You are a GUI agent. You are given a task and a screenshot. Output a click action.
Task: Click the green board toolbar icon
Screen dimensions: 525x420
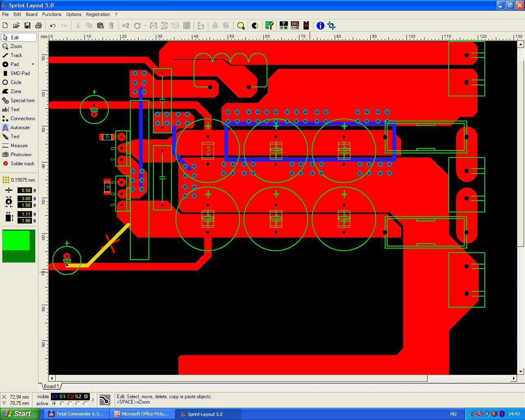(x=269, y=25)
